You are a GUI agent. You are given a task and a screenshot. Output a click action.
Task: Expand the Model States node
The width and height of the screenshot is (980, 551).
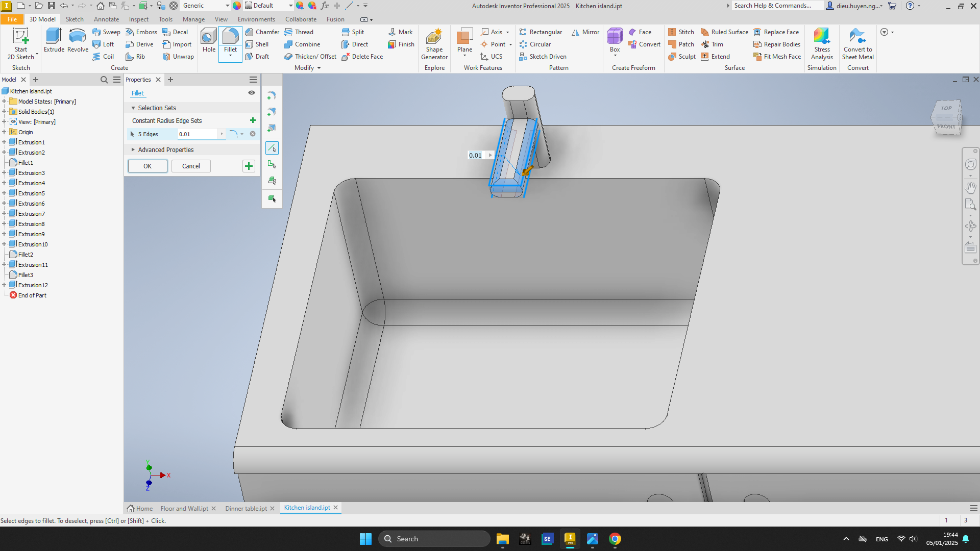point(4,102)
